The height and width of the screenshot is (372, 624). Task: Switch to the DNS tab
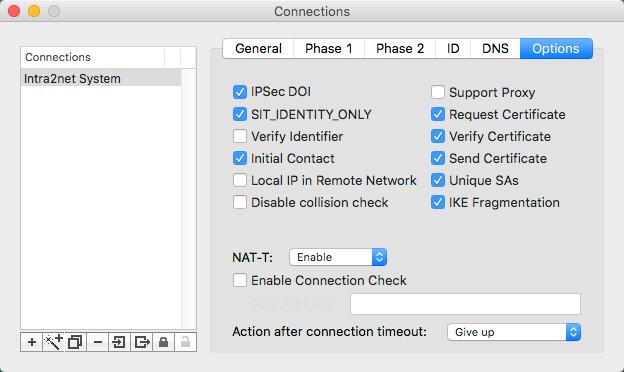coord(495,49)
